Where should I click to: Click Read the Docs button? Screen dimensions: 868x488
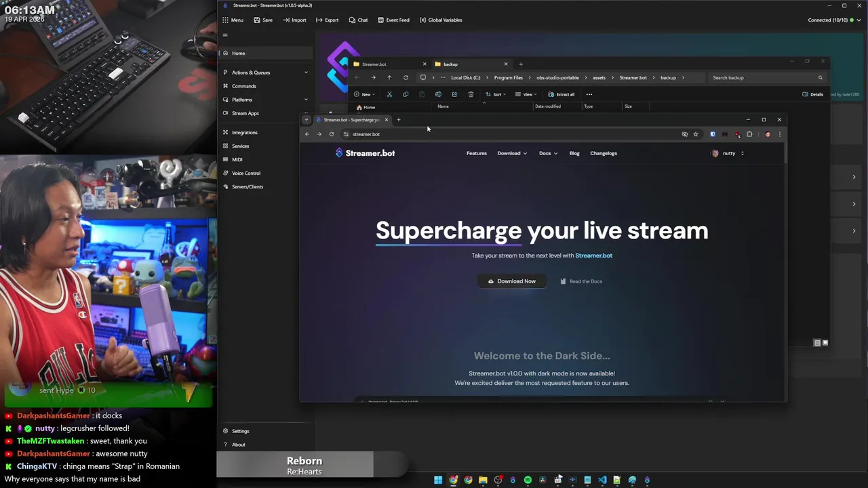click(x=581, y=281)
